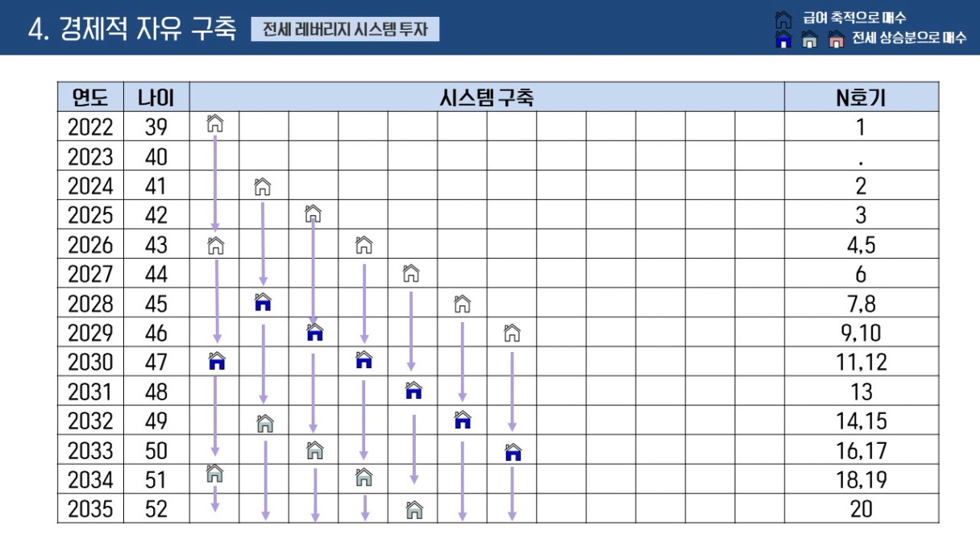This screenshot has height=551, width=980.
Task: Click the 전세 레버리지 시스템 투자 label box
Action: (x=345, y=30)
